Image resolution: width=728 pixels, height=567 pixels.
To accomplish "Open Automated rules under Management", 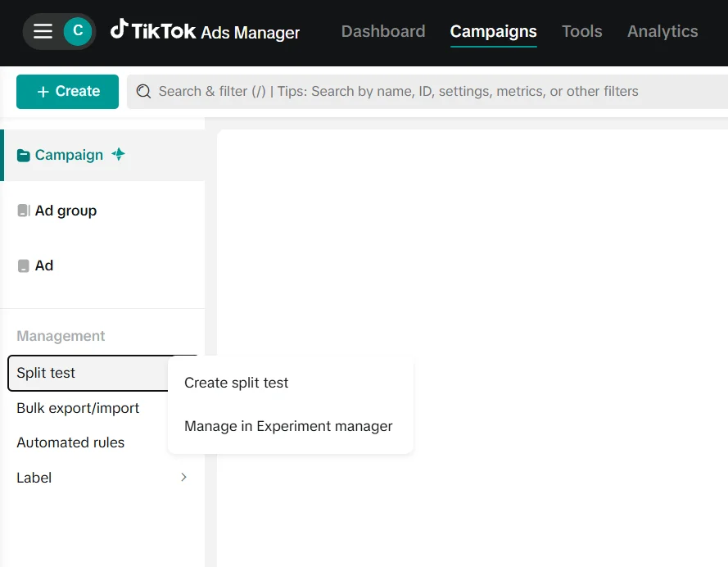I will tap(70, 442).
